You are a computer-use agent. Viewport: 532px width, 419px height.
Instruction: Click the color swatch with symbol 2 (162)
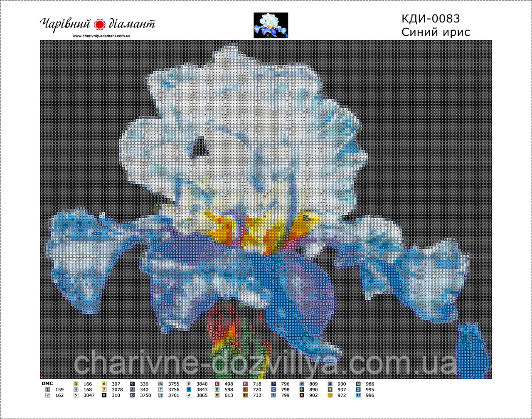pyautogui.click(x=48, y=396)
